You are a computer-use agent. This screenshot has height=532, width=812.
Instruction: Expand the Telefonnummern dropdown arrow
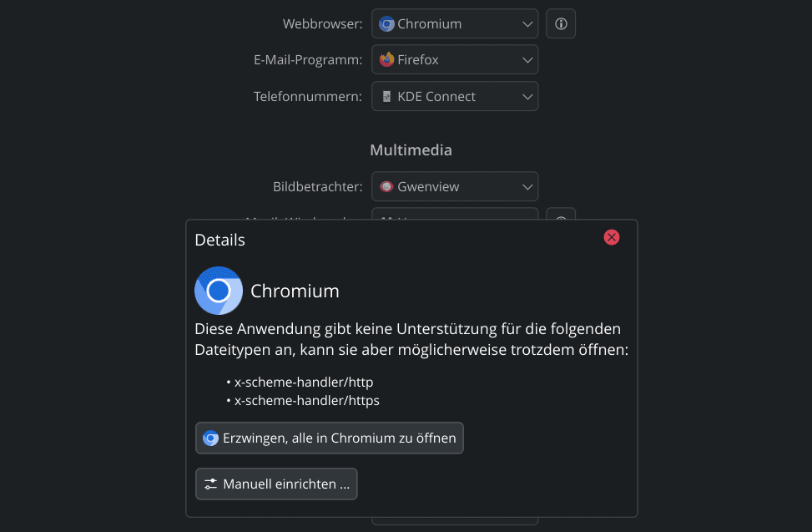(527, 96)
